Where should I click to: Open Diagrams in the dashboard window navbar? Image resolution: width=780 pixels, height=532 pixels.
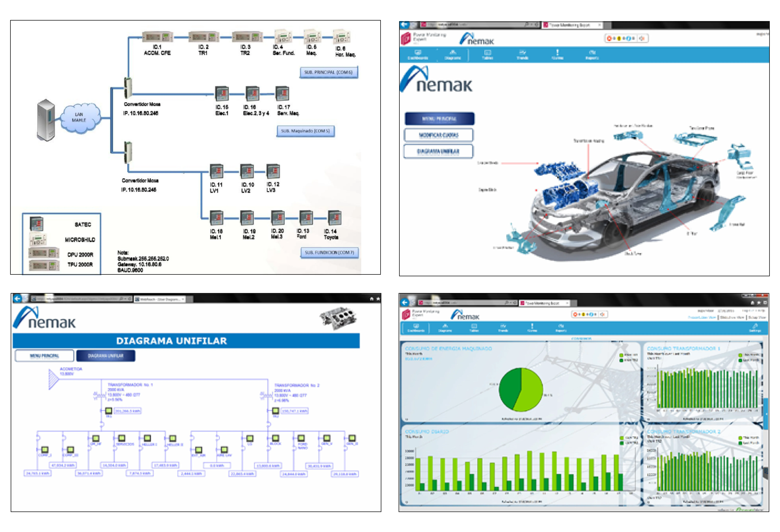[x=445, y=328]
